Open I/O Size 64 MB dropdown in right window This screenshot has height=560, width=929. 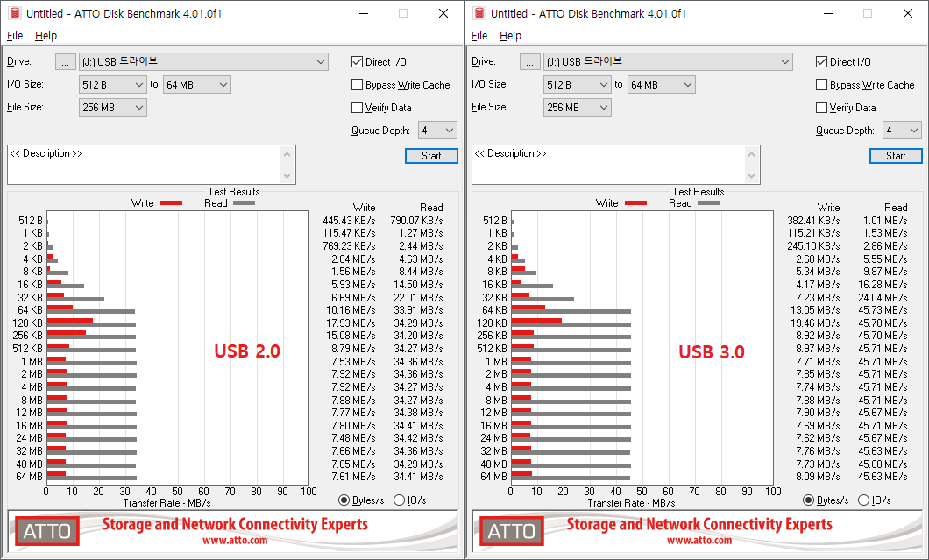click(x=661, y=85)
